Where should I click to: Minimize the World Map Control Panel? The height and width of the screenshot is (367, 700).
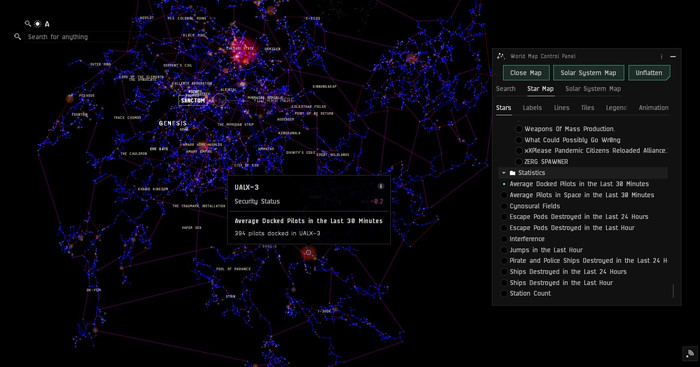[673, 57]
